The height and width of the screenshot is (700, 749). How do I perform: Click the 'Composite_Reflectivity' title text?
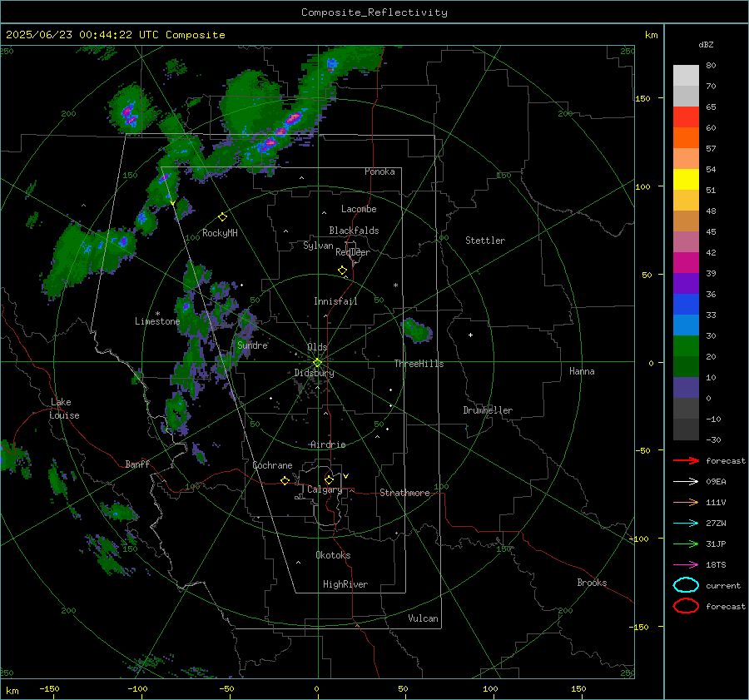pos(374,12)
